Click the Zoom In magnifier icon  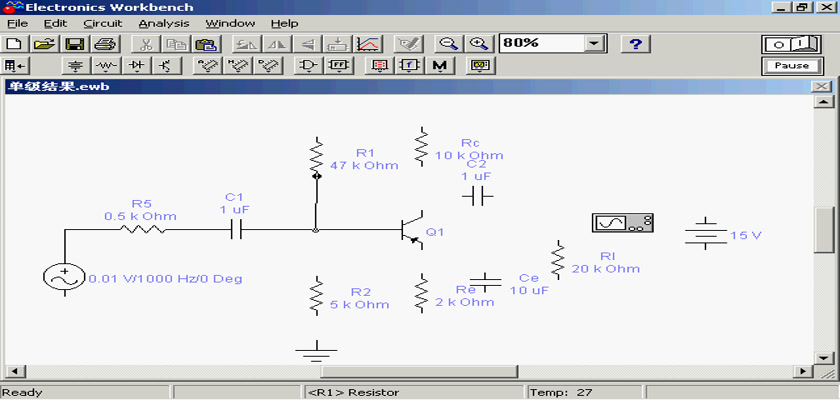click(x=480, y=44)
